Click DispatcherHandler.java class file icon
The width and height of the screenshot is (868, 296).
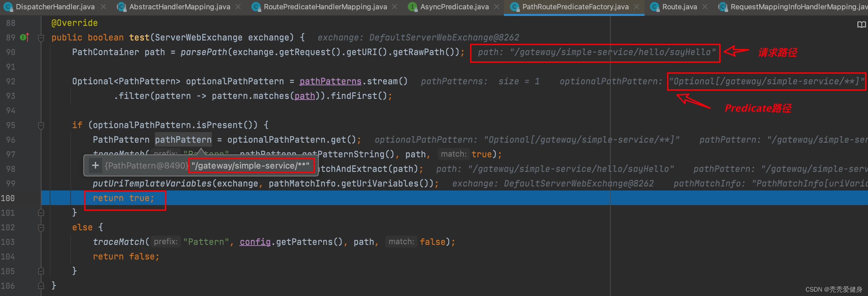coord(8,7)
